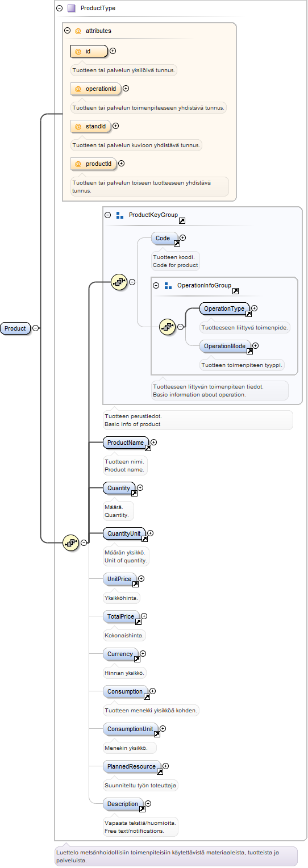Click the Product root element
Screen dimensions: 308x868
point(15,328)
